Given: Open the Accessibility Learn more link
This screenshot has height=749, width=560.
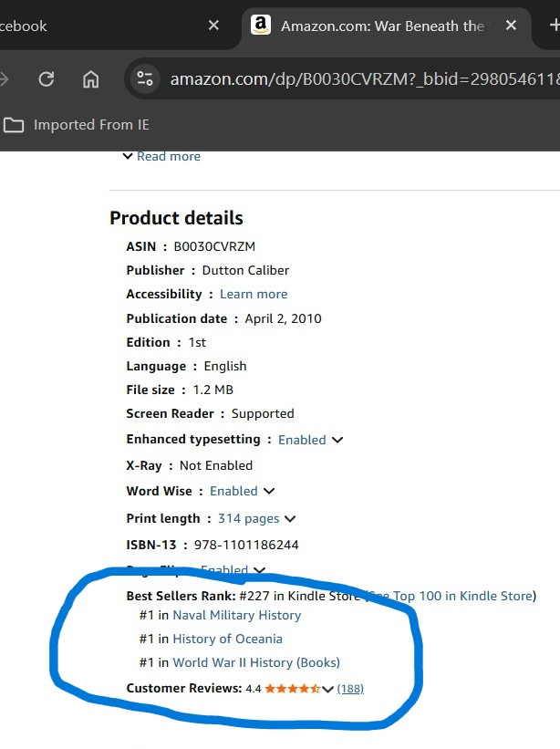Looking at the screenshot, I should (x=254, y=294).
